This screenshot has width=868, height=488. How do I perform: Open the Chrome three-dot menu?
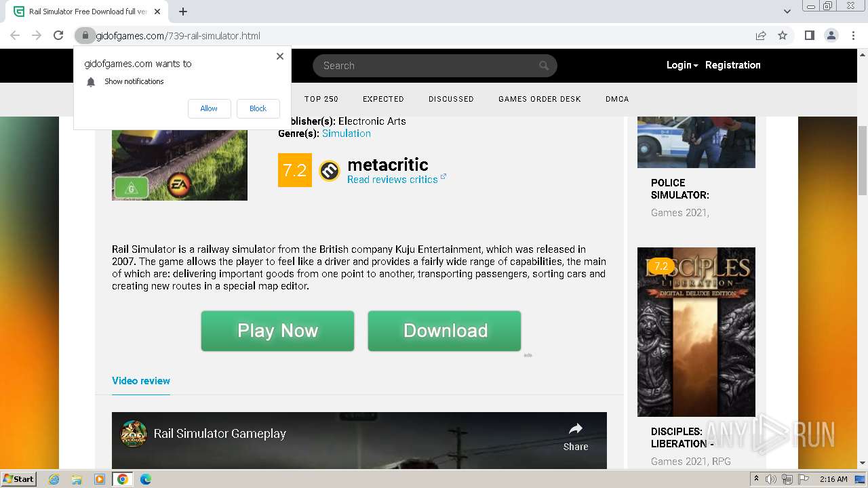click(853, 35)
